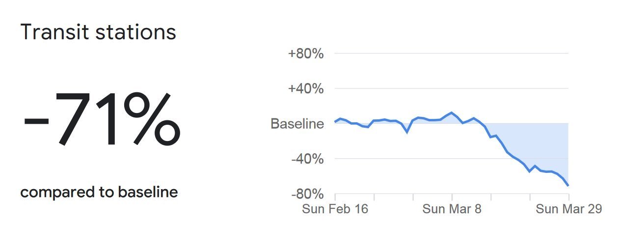Click the line's final lowest data point
This screenshot has height=252, width=644.
[568, 185]
